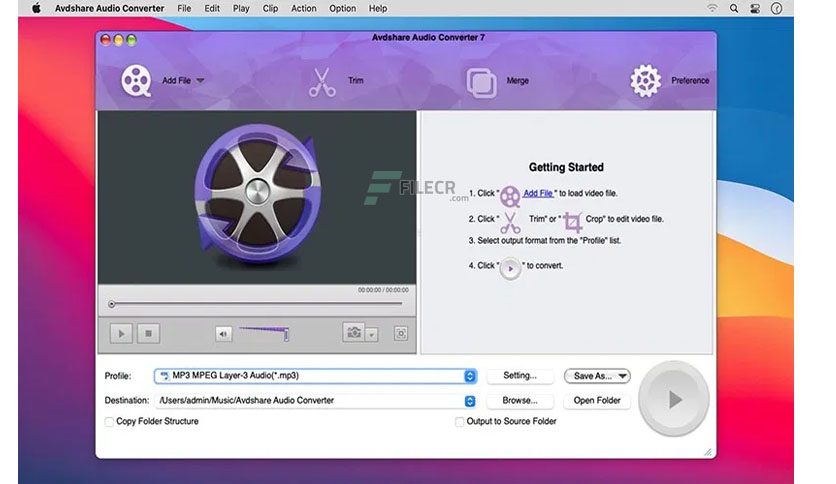
Task: Open Preference gear icon
Action: 646,81
